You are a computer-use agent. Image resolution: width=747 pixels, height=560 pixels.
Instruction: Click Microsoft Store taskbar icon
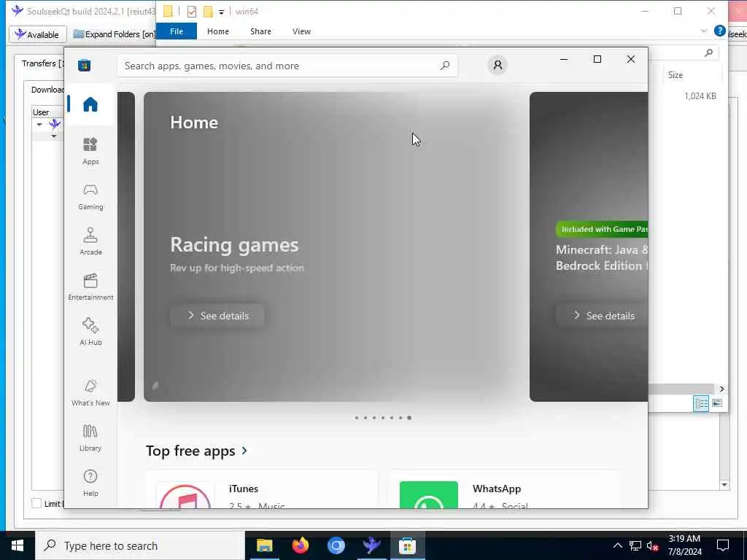pos(407,545)
